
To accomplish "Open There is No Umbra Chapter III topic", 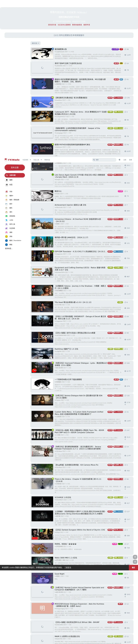I will point(78,480).
